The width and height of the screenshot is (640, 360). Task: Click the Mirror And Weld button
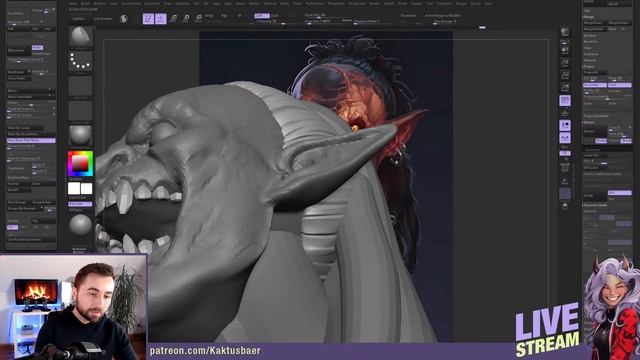point(31,97)
